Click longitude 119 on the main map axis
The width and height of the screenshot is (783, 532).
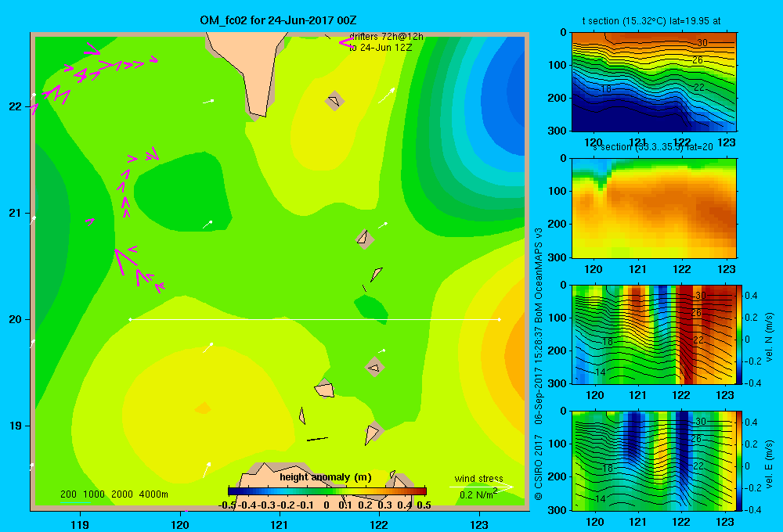(x=81, y=524)
